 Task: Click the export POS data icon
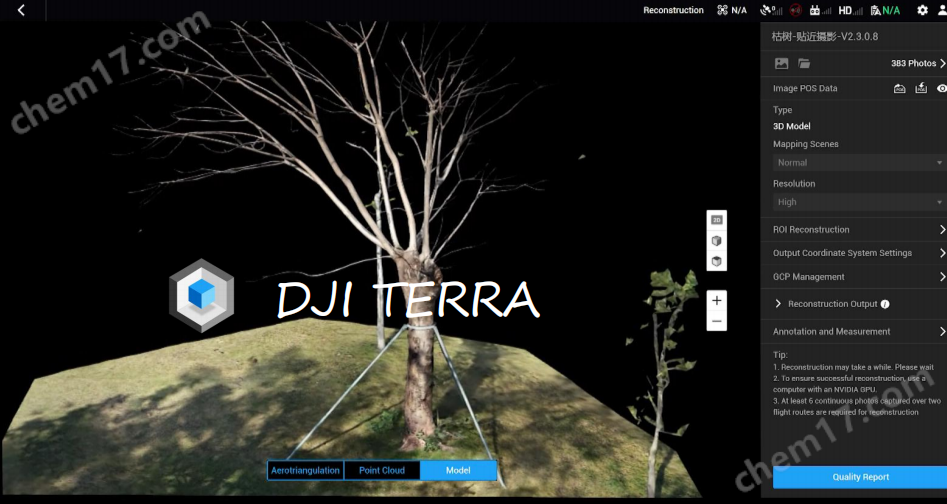[921, 88]
